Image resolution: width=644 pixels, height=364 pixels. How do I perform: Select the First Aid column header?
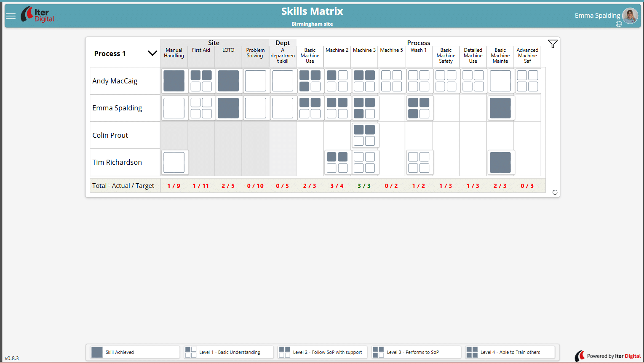coord(201,50)
